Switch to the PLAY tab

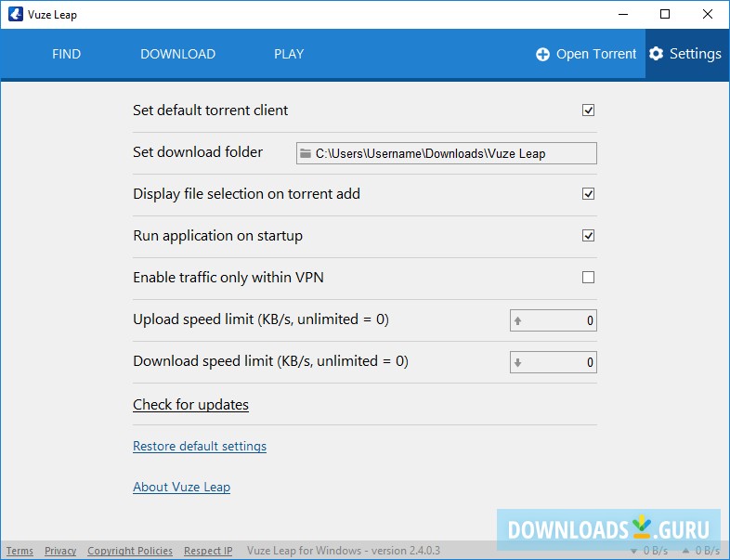coord(289,54)
